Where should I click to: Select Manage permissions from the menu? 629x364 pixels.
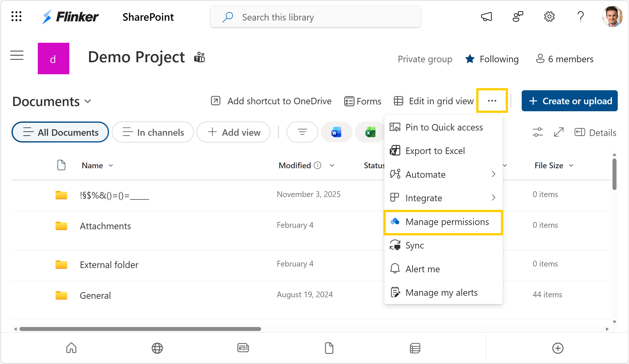pos(447,222)
